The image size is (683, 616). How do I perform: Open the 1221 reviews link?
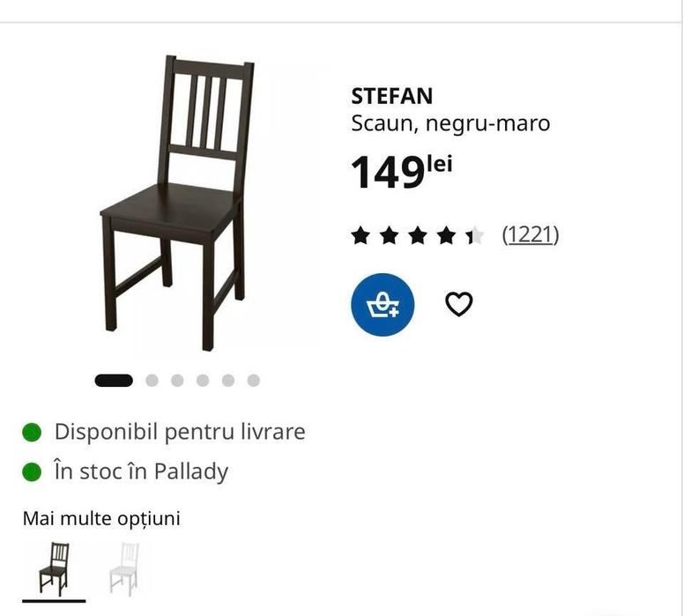click(x=531, y=234)
